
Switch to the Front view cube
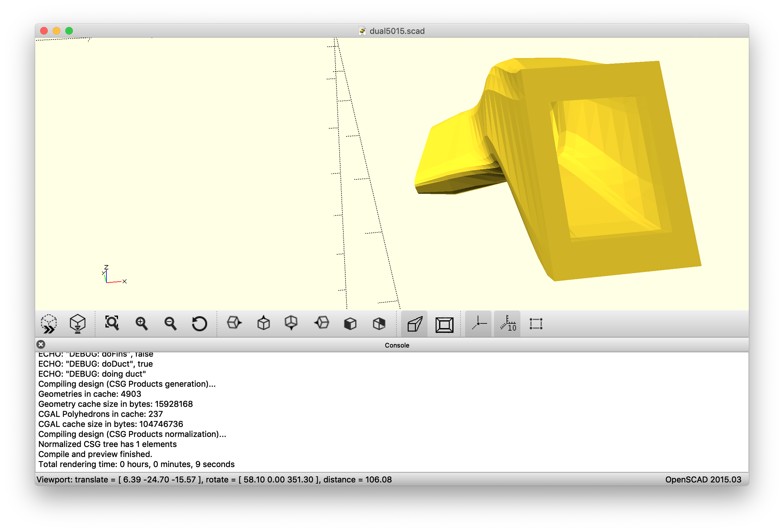pos(350,324)
